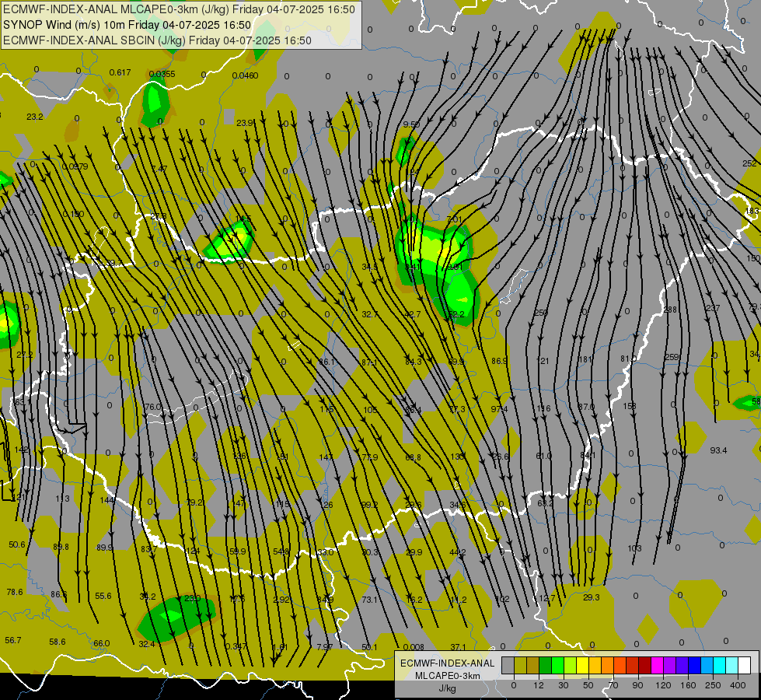Viewport: 761px width, 700px height.
Task: Click the "MLCAPE0-3km" legend title line
Action: coord(448,676)
